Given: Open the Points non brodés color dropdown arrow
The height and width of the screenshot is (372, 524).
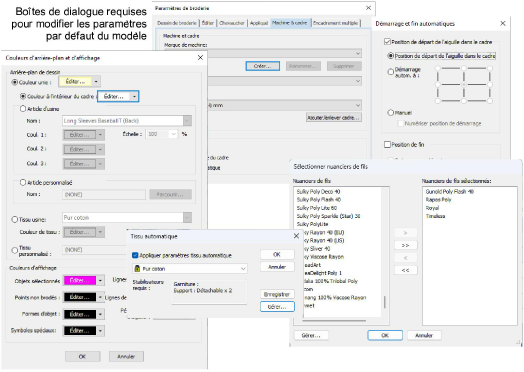Looking at the screenshot, I should click(x=100, y=297).
